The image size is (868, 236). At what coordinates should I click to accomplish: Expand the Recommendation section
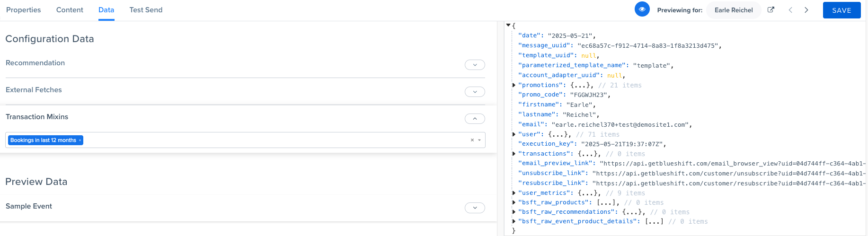475,65
